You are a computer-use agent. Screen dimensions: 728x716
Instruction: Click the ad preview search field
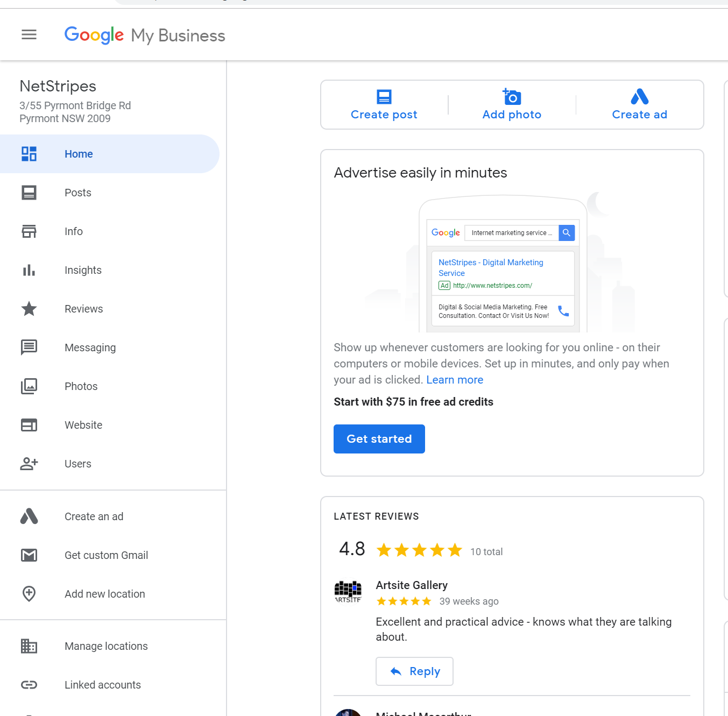coord(512,233)
